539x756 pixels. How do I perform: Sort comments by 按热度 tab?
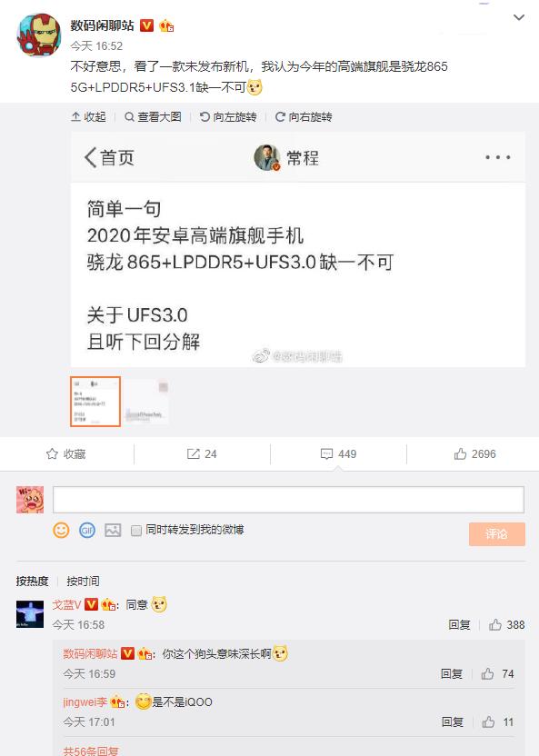click(x=33, y=581)
